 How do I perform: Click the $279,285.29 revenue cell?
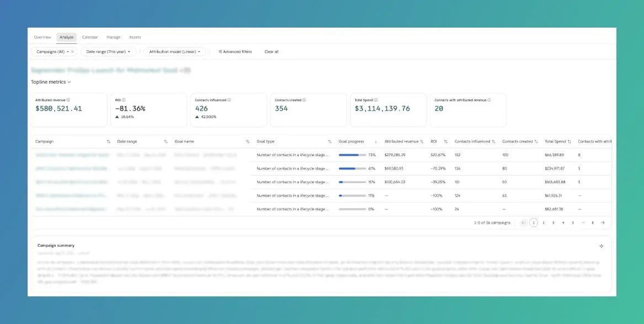(x=395, y=155)
